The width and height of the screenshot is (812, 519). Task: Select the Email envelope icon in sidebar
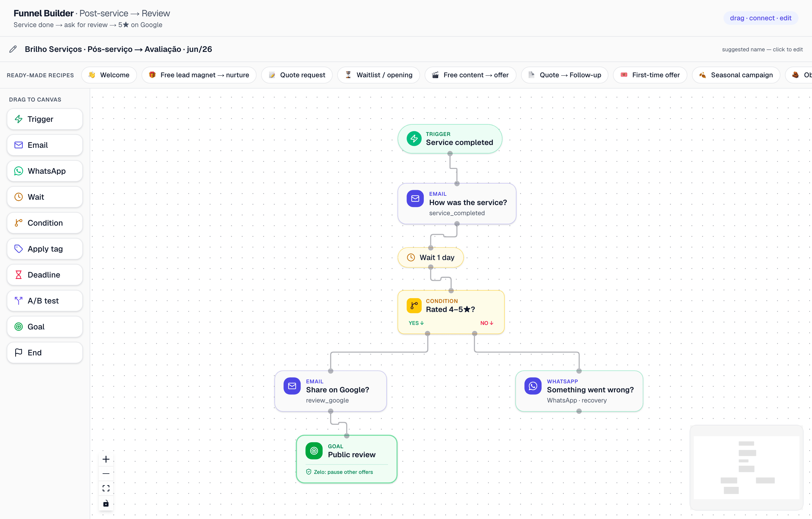coord(19,145)
